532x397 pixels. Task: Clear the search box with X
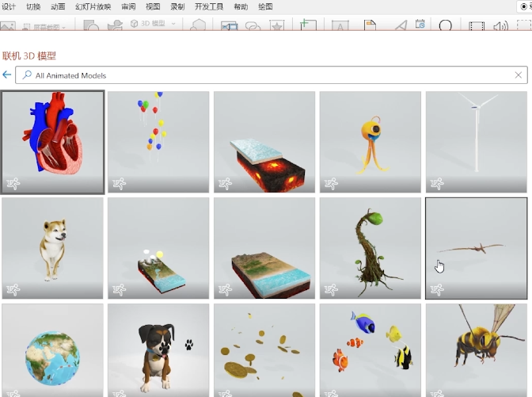pyautogui.click(x=518, y=75)
